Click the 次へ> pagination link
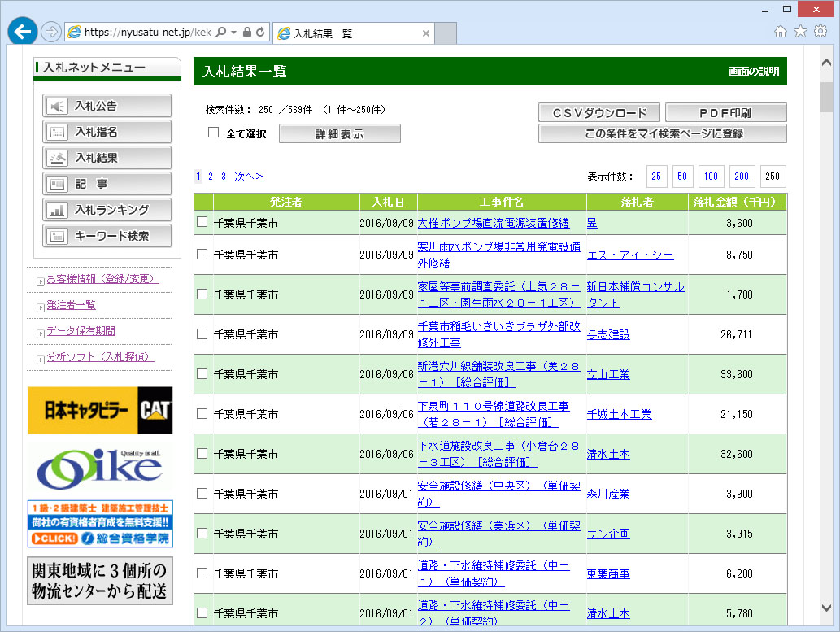 coord(249,177)
